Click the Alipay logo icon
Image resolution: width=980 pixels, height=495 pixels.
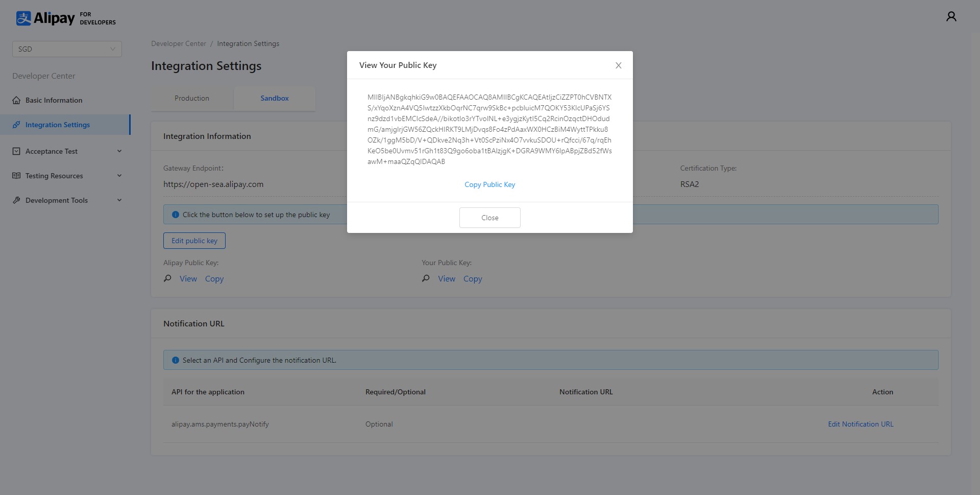23,18
